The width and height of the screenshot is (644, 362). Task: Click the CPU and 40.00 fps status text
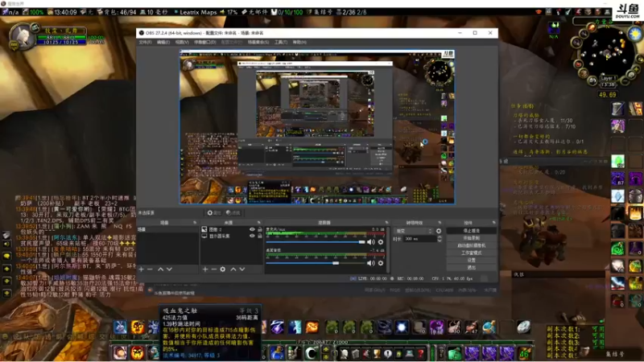pos(452,278)
